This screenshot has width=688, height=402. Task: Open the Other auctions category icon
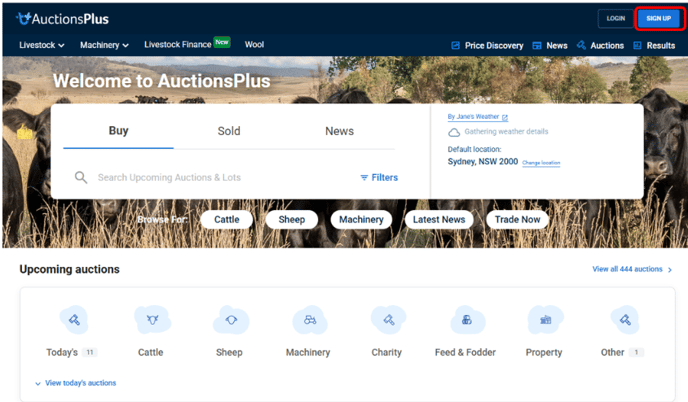point(625,320)
